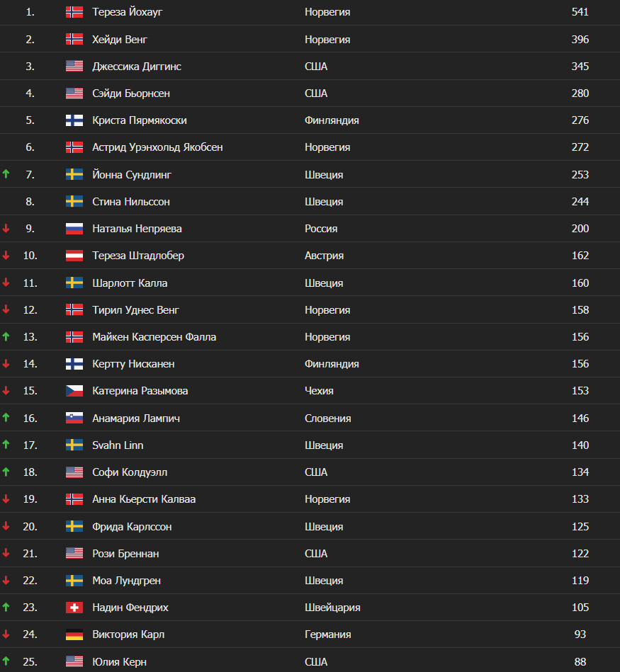
Task: Click the Slovenian flag beside Анамария Лампич
Action: click(x=74, y=418)
